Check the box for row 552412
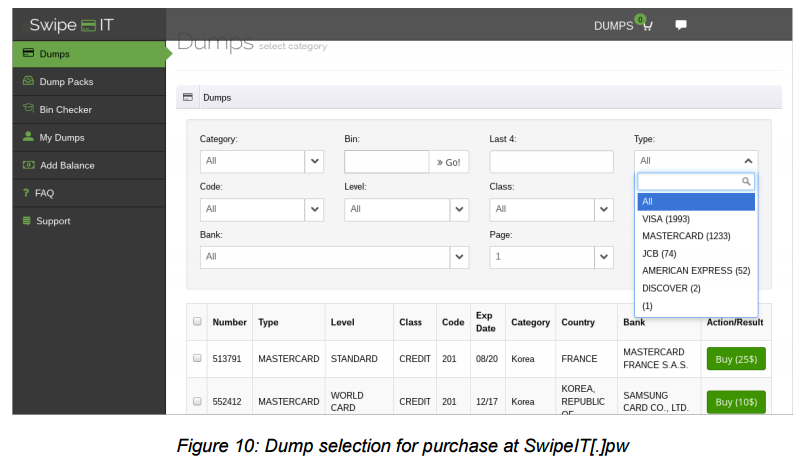804x463 pixels. pos(197,402)
